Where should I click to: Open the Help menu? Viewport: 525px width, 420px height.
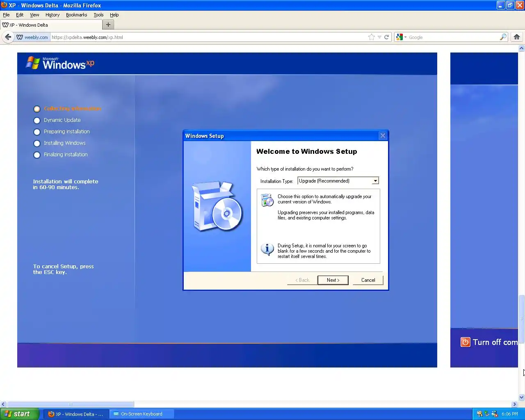[x=114, y=15]
